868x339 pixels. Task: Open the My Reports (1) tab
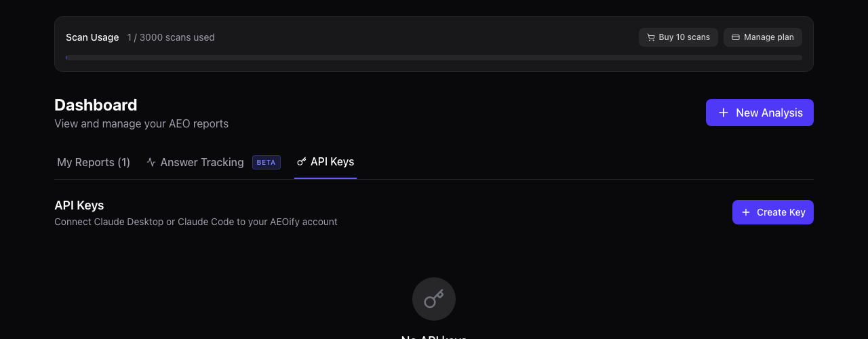pos(94,163)
